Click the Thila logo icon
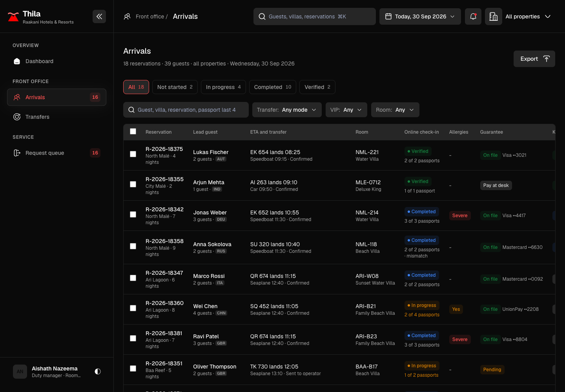 (13, 17)
